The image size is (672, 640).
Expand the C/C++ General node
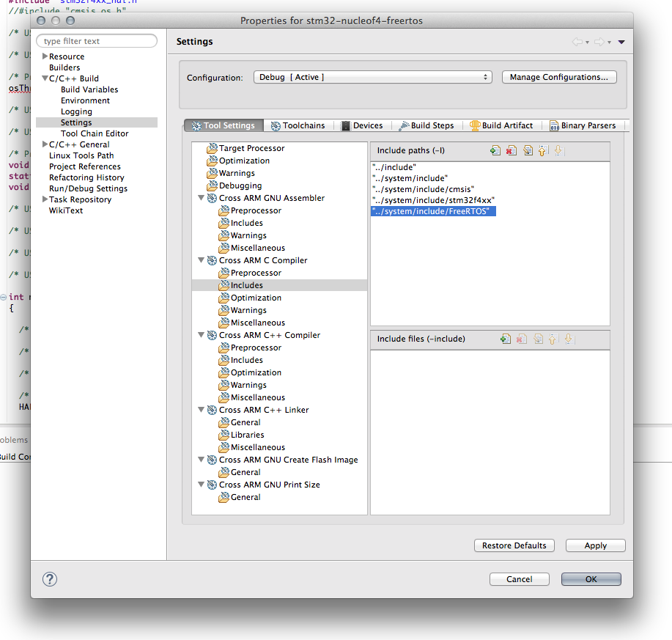pyautogui.click(x=45, y=144)
